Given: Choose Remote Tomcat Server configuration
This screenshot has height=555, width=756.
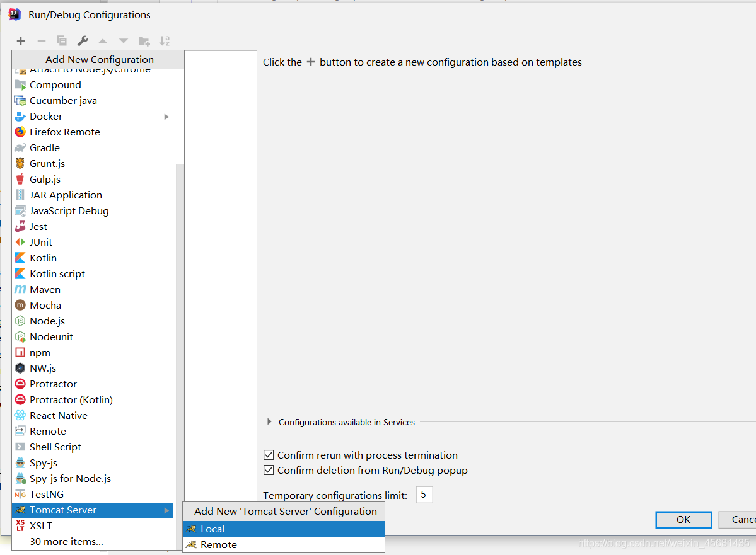Looking at the screenshot, I should pyautogui.click(x=284, y=545).
